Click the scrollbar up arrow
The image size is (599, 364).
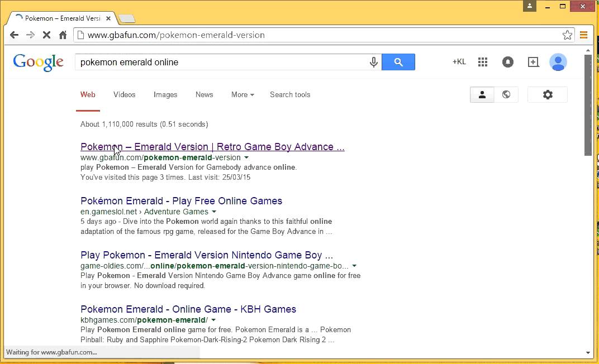pyautogui.click(x=588, y=50)
